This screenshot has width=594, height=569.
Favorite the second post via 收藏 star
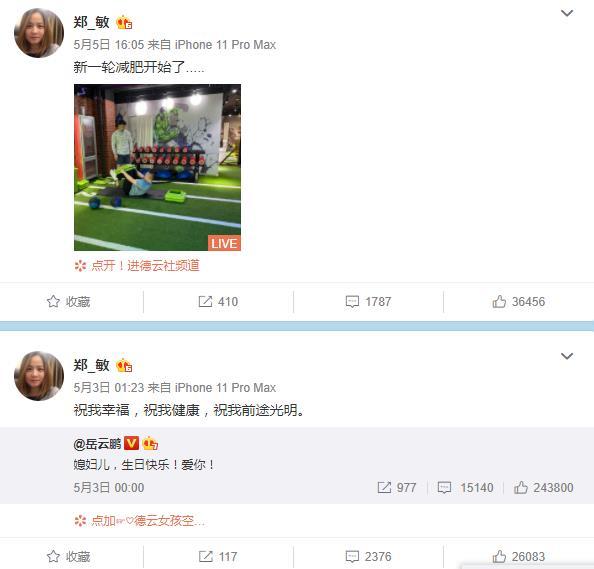click(69, 556)
